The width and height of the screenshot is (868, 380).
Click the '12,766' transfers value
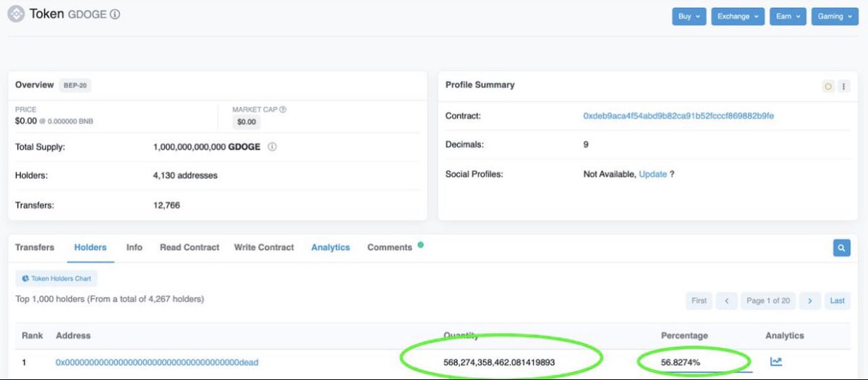pyautogui.click(x=166, y=205)
